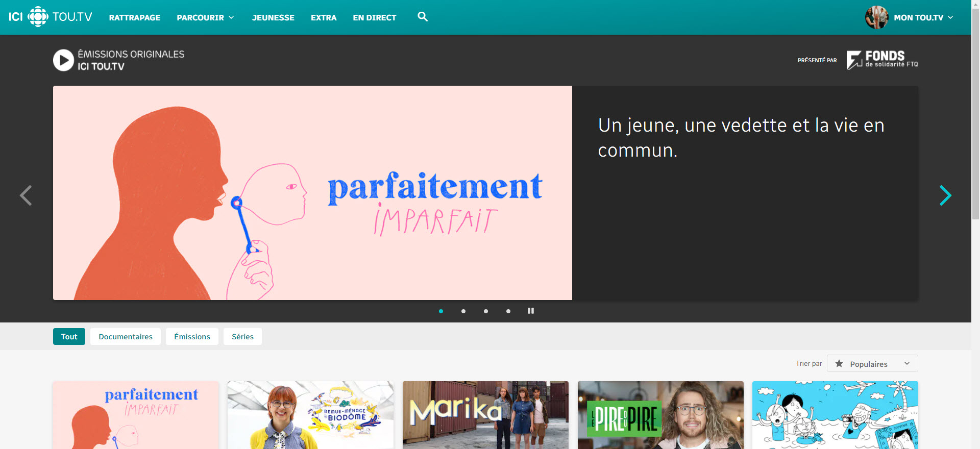Expand the Parcourir menu
This screenshot has height=449, width=980.
205,17
